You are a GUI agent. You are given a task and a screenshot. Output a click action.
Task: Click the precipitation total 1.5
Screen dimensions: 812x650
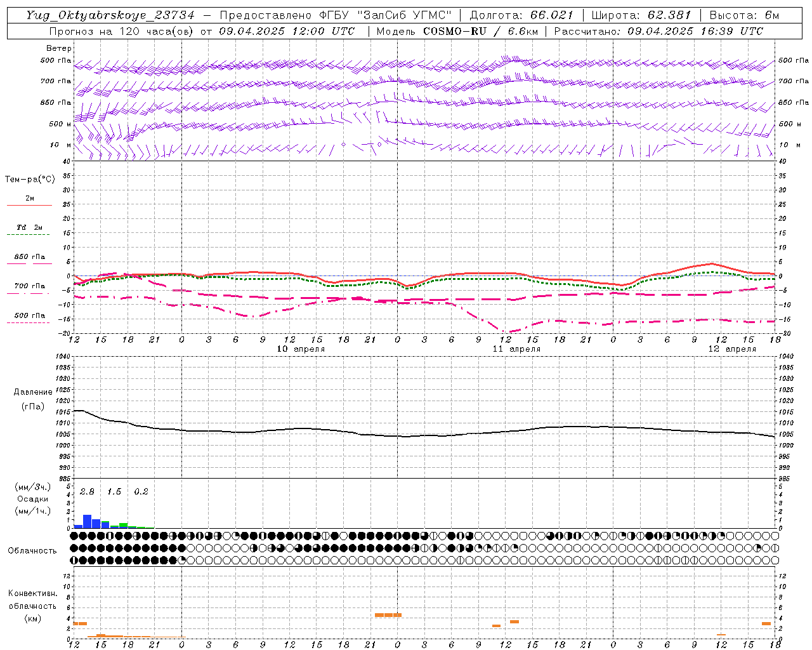point(114,492)
